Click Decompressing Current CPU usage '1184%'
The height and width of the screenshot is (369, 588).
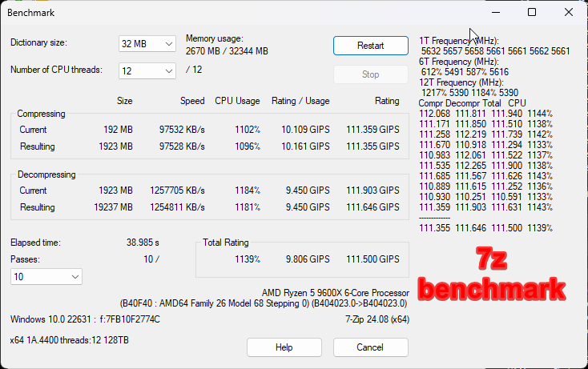(x=248, y=191)
